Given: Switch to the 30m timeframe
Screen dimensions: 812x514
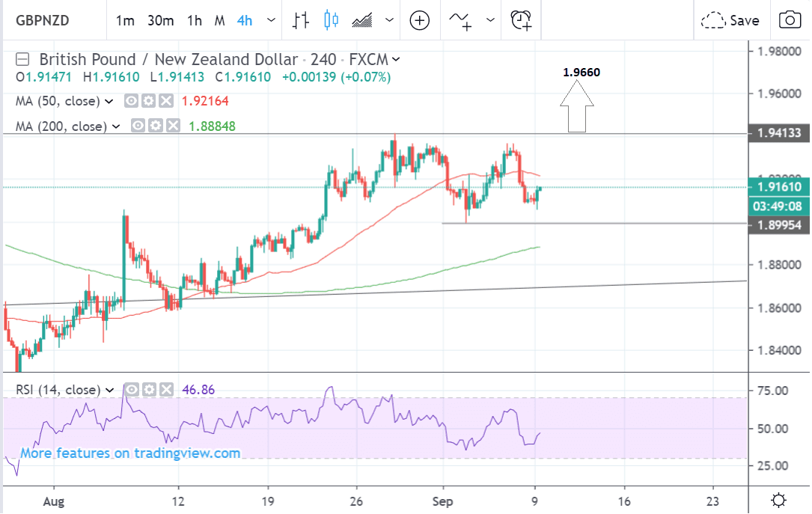Looking at the screenshot, I should pyautogui.click(x=160, y=20).
